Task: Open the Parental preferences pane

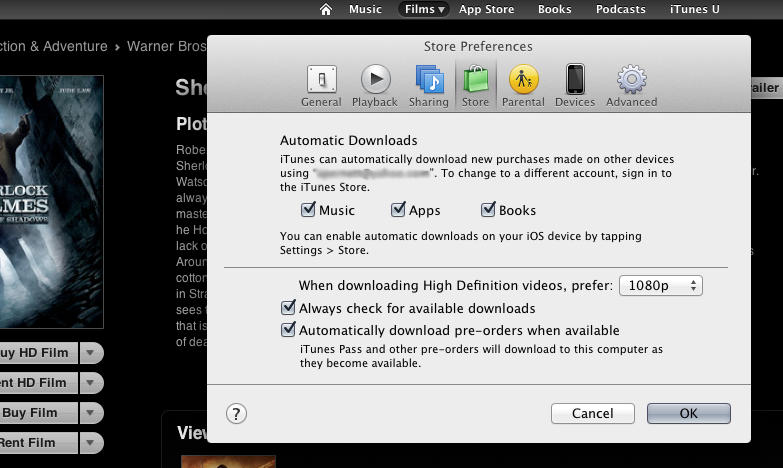Action: (x=523, y=86)
